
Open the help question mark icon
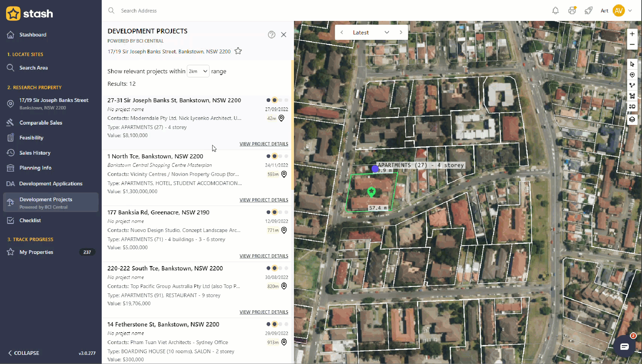pos(271,34)
